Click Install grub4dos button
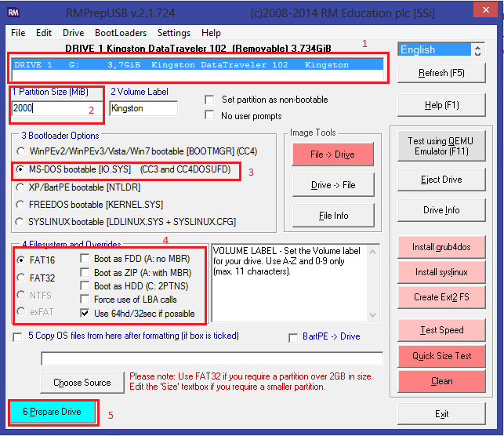Image resolution: width=504 pixels, height=436 pixels. pos(443,247)
